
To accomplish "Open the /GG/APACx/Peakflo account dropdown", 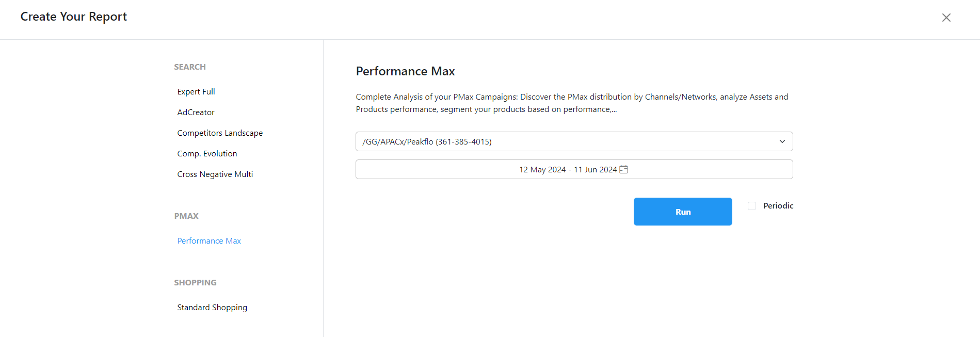I will [x=574, y=141].
